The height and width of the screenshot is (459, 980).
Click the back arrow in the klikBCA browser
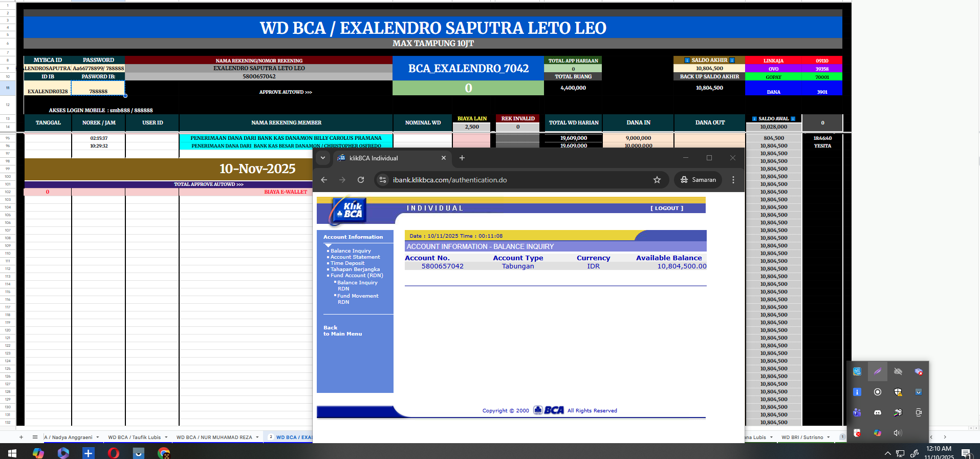coord(324,180)
